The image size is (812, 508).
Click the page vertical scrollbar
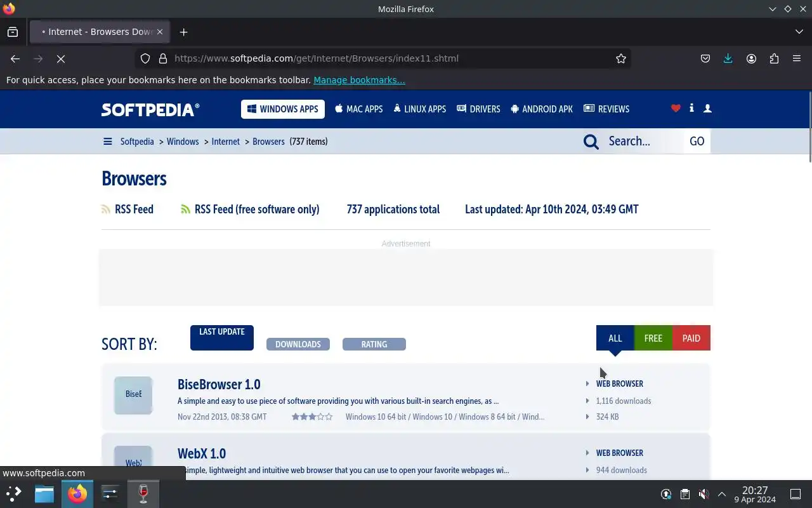tap(809, 127)
